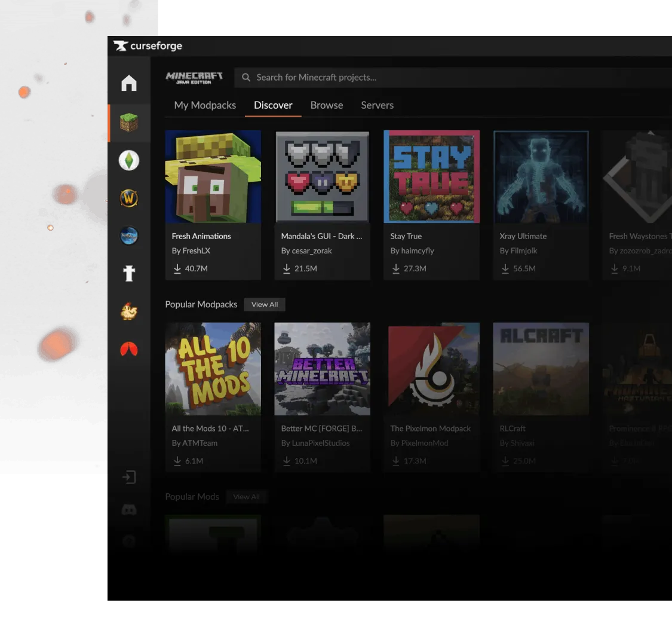Open the All the Mods 10 modpack thumbnail
672x624 pixels.
pos(213,369)
